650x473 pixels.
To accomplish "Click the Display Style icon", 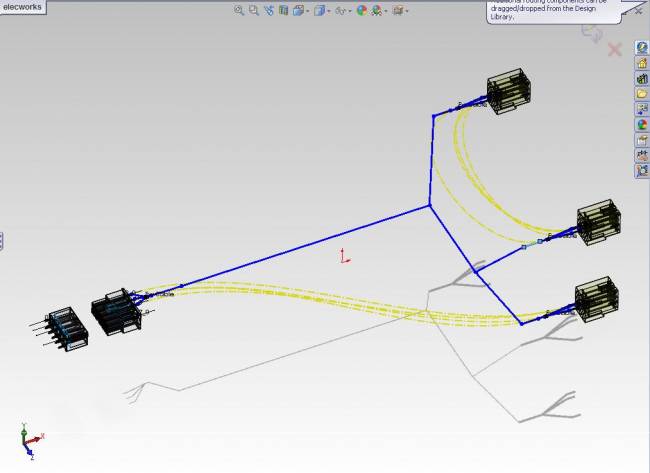I will tap(319, 10).
